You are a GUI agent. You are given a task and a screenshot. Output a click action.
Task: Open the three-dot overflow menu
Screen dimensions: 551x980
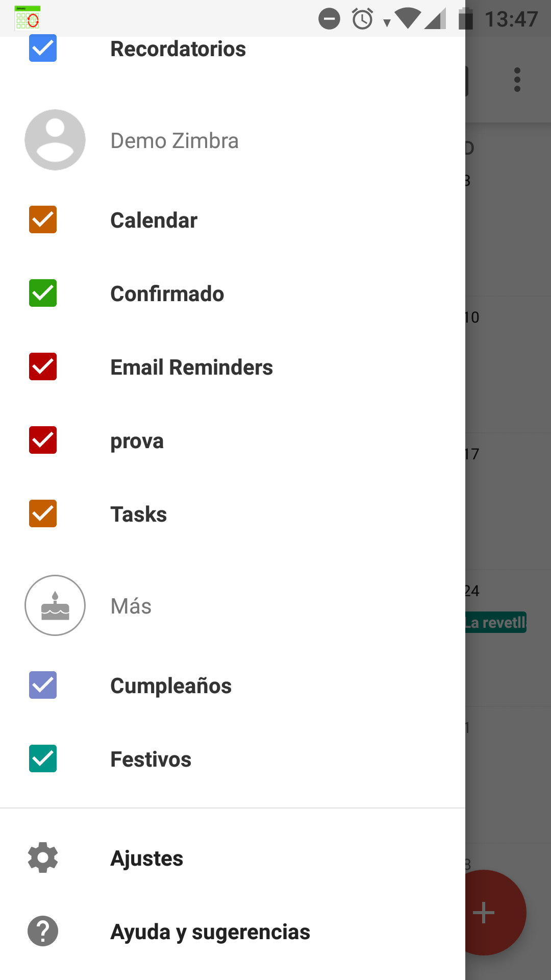(x=517, y=80)
